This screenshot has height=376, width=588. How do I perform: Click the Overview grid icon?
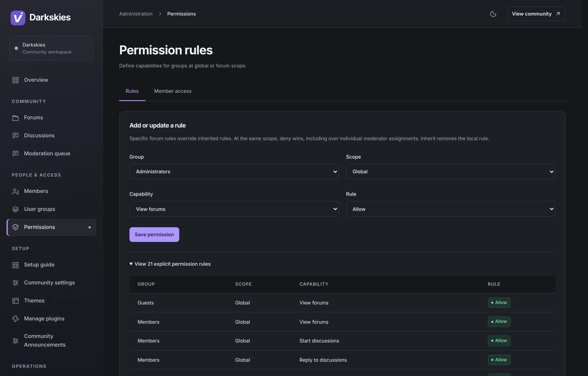16,80
